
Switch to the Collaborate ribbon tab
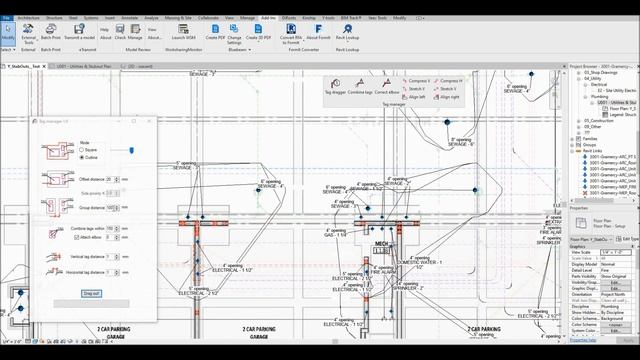pos(208,18)
